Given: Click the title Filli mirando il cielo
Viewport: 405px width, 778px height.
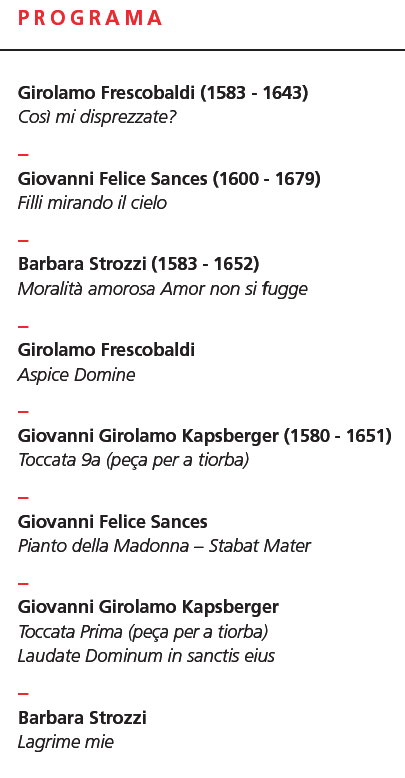Looking at the screenshot, I should 92,203.
